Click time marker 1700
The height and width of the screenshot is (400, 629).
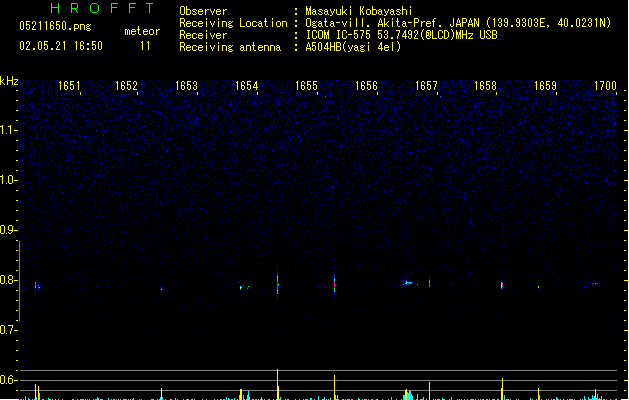click(x=605, y=86)
